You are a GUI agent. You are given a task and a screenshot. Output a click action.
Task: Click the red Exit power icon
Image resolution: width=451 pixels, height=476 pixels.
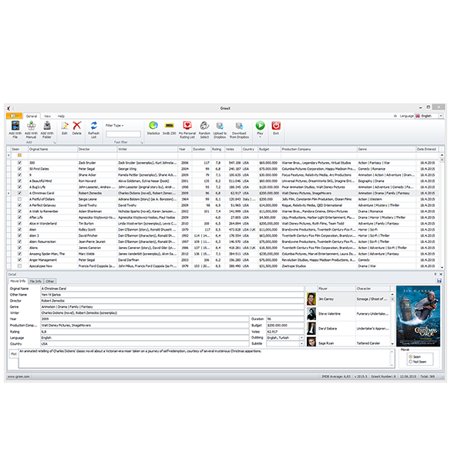276,126
